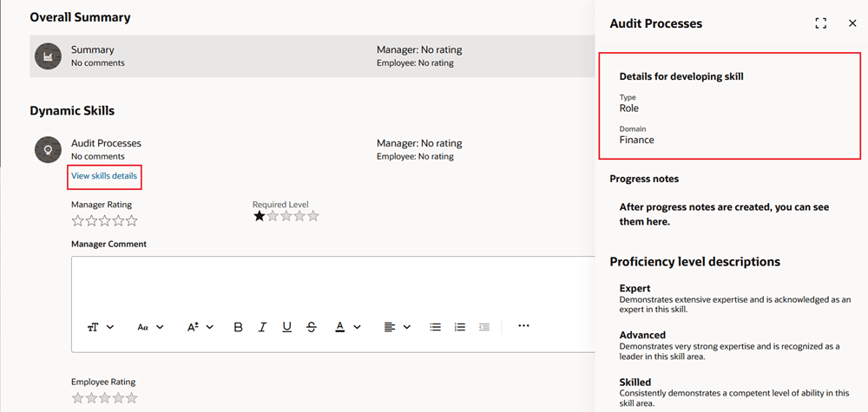Screen dimensions: 868x412
Task: Insert a bulleted list
Action: pos(436,327)
